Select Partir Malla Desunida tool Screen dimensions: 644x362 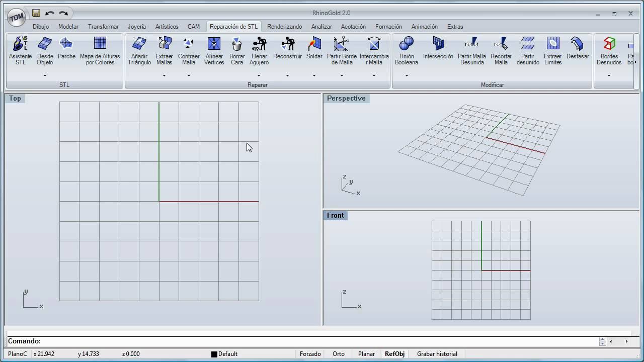[x=472, y=51]
